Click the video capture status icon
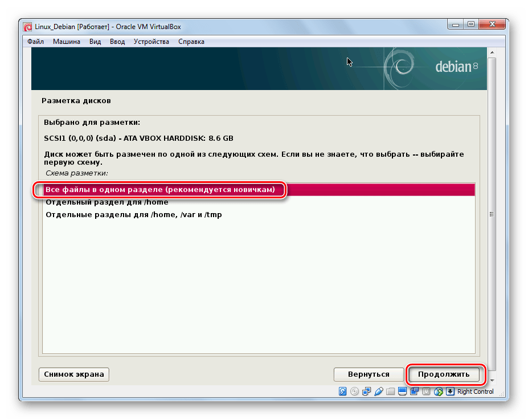The height and width of the screenshot is (420, 528). 414,392
